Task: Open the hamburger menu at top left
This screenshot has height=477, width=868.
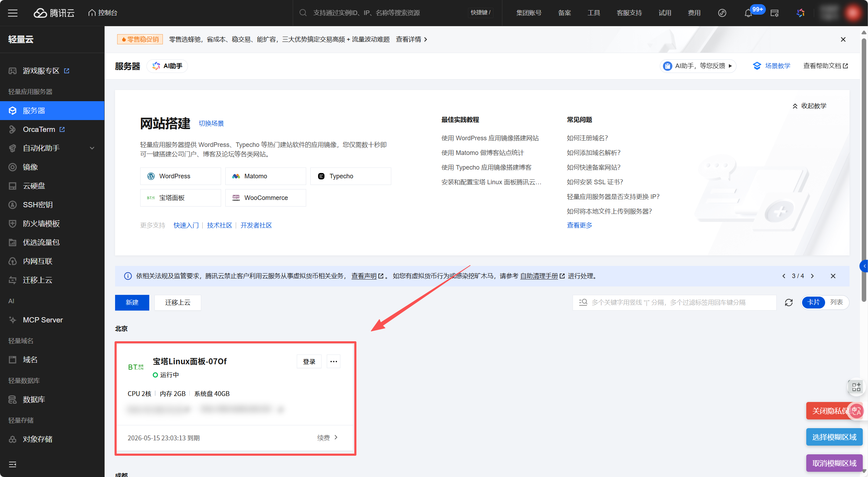Action: [13, 13]
